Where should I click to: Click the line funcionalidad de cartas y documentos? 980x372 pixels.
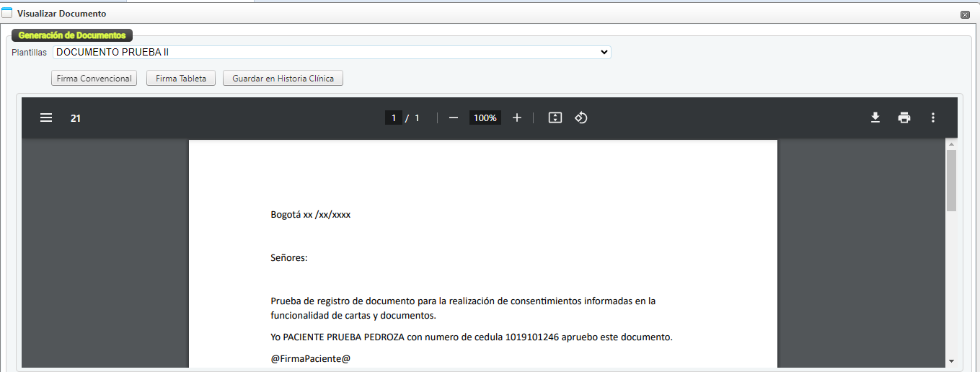point(353,316)
